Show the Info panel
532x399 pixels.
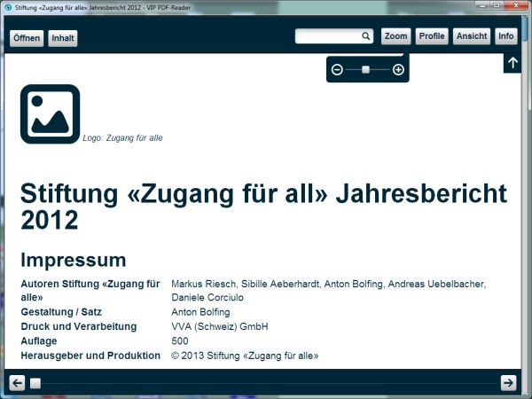click(506, 36)
